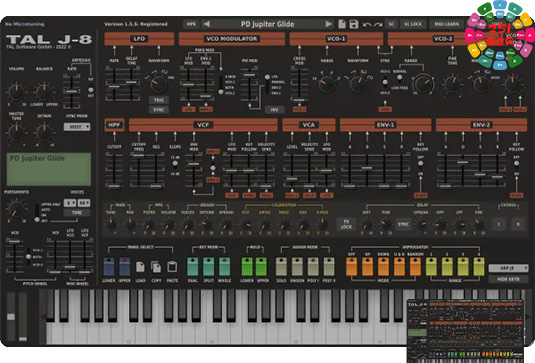This screenshot has height=363, width=535.
Task: Click the VCO-1 Waveform knob
Action: coord(358,84)
